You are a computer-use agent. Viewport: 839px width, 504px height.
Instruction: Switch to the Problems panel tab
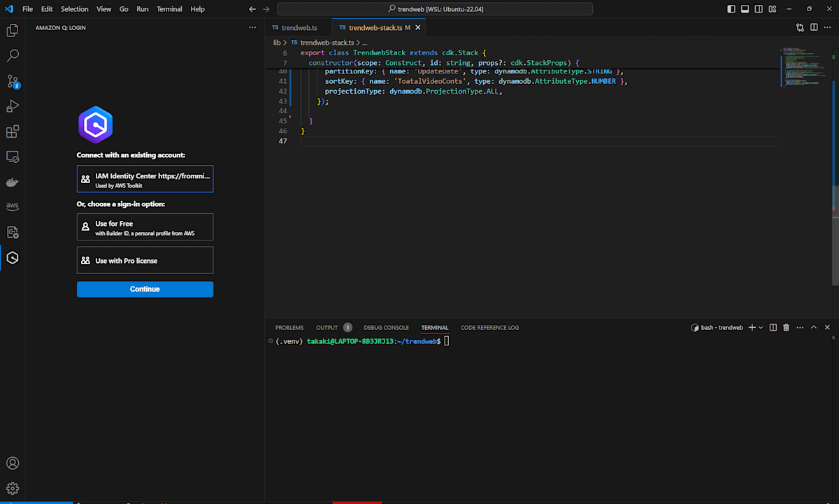pos(289,327)
